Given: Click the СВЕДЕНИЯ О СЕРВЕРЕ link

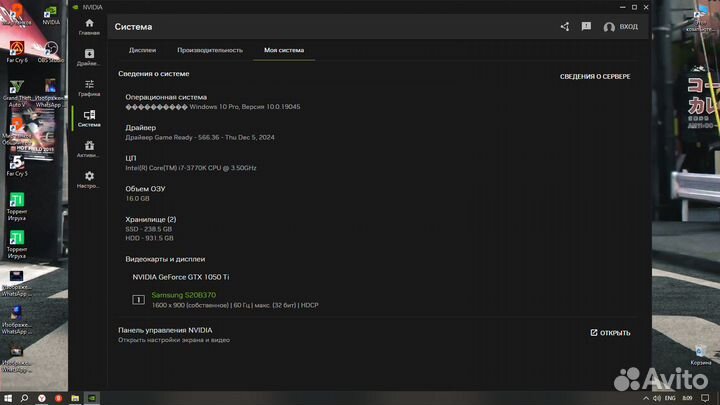Looking at the screenshot, I should coord(594,76).
